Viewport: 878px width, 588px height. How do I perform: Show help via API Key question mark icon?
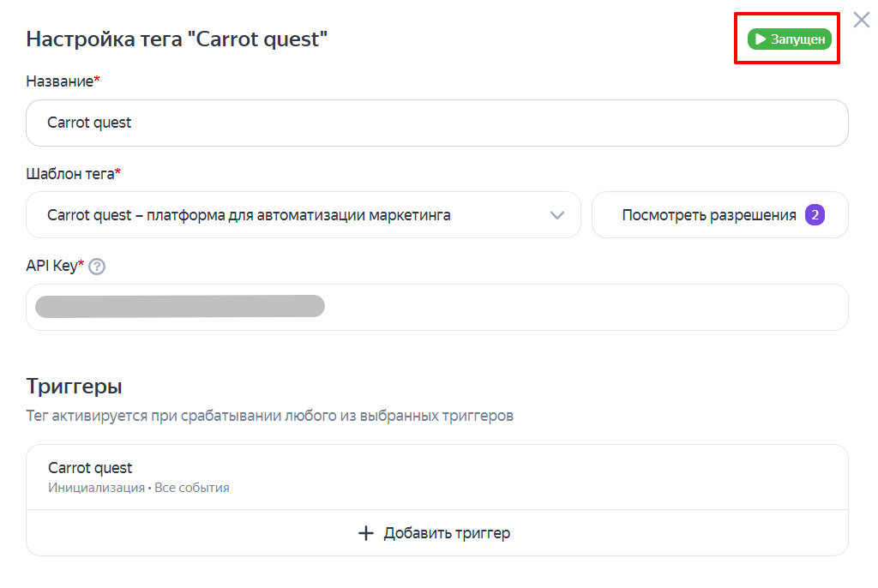pyautogui.click(x=97, y=267)
